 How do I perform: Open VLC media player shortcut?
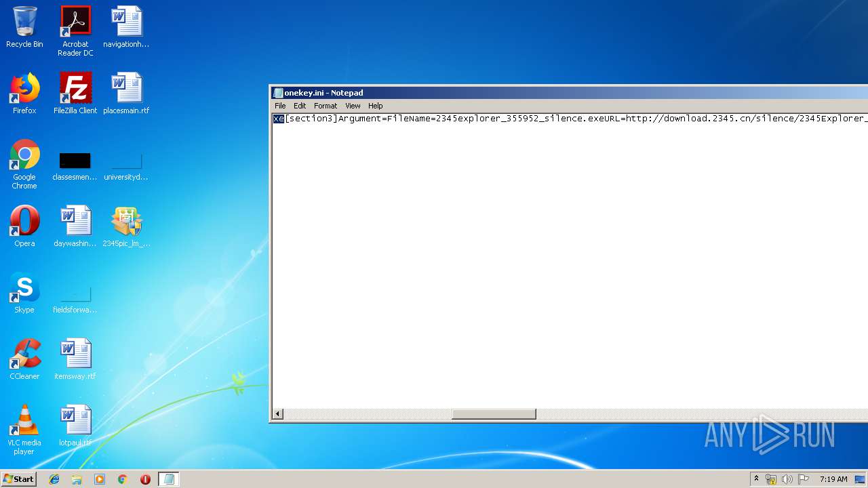[x=24, y=430]
